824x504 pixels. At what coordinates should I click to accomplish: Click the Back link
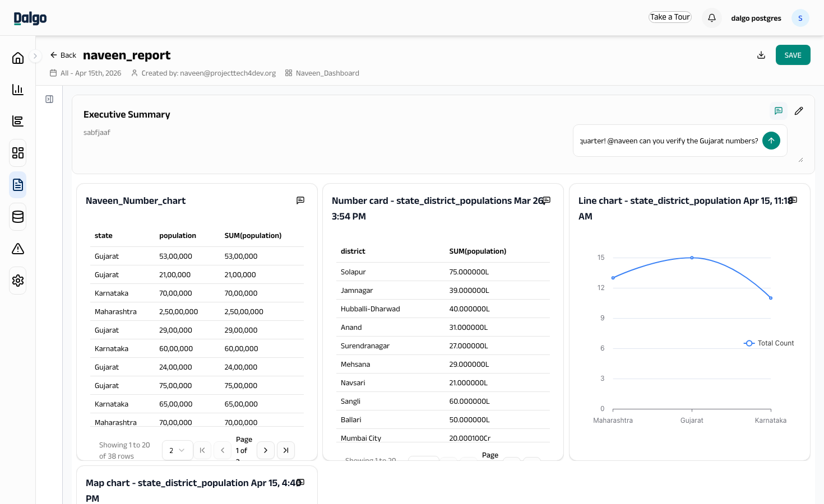63,55
